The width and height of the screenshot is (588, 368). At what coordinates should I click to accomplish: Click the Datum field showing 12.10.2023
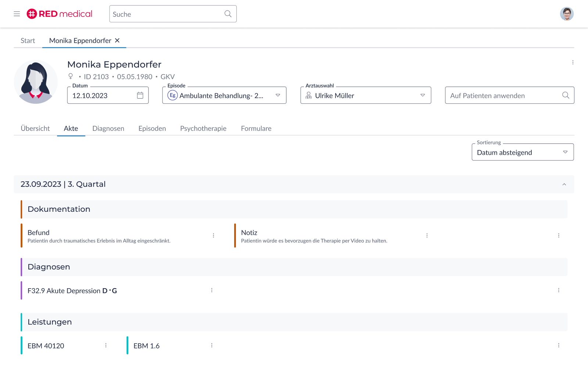(108, 96)
